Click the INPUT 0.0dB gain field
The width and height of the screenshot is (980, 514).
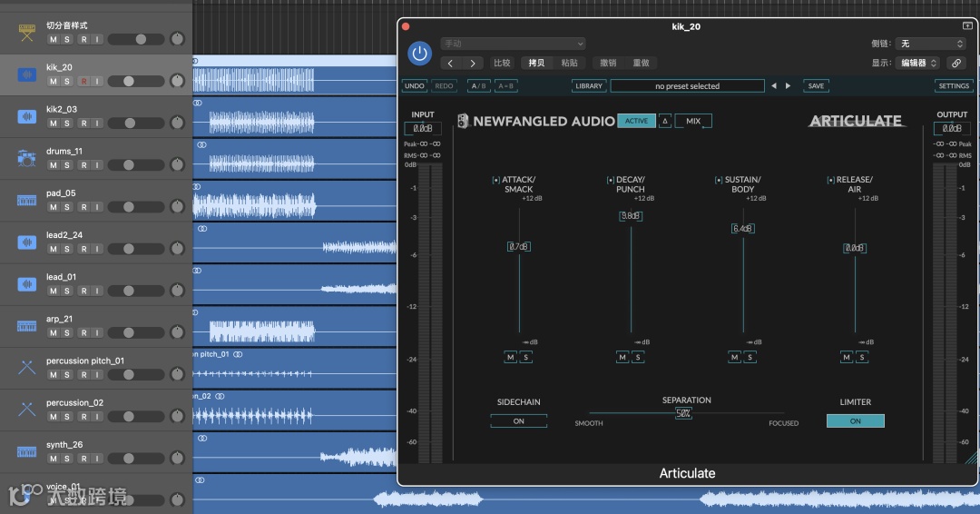click(423, 128)
